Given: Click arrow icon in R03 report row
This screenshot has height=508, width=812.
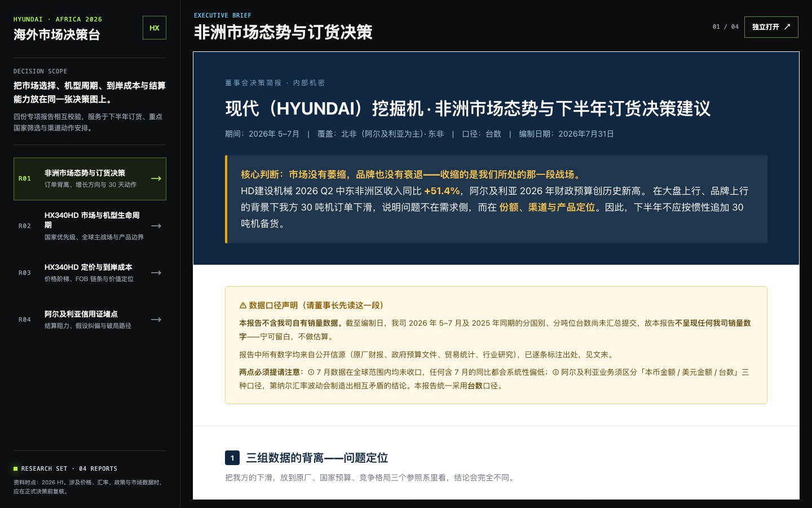Looking at the screenshot, I should (x=156, y=273).
